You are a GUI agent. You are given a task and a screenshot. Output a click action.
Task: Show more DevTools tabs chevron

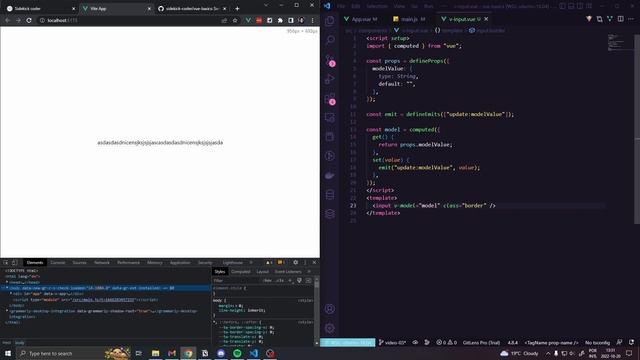pyautogui.click(x=251, y=262)
